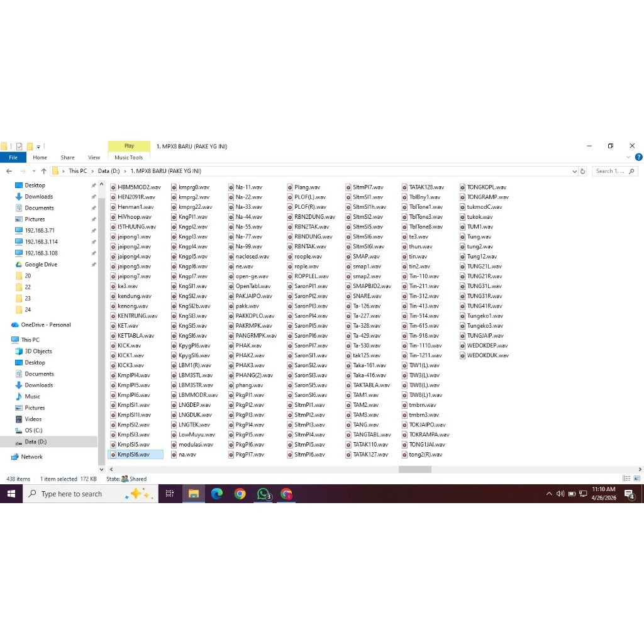This screenshot has height=644, width=644.
Task: Click the Properties quick access icon
Action: pyautogui.click(x=19, y=146)
